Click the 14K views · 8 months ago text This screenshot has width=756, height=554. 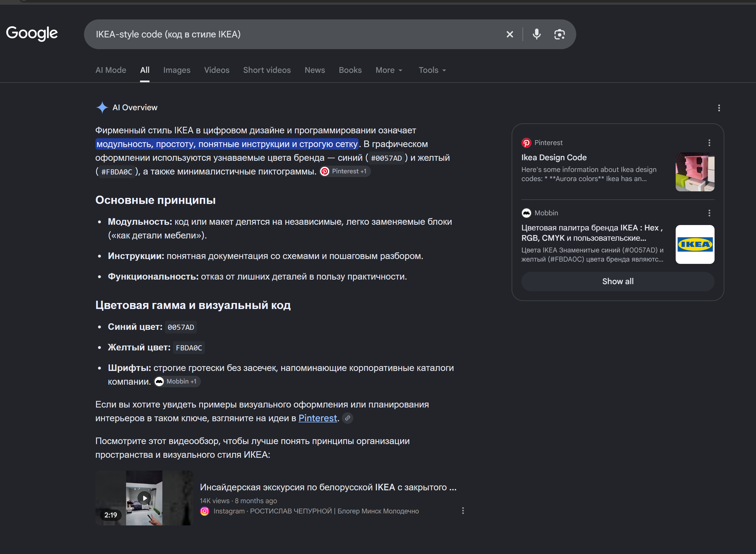[239, 501]
